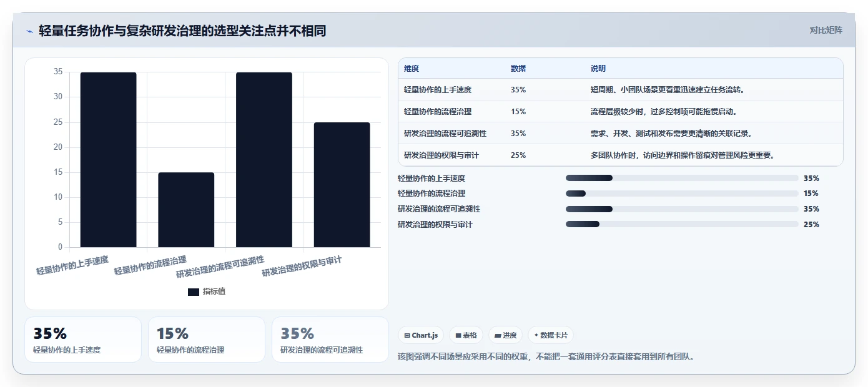Click table cell 轻量协作的流程治理 in 维度 column

[x=438, y=112]
